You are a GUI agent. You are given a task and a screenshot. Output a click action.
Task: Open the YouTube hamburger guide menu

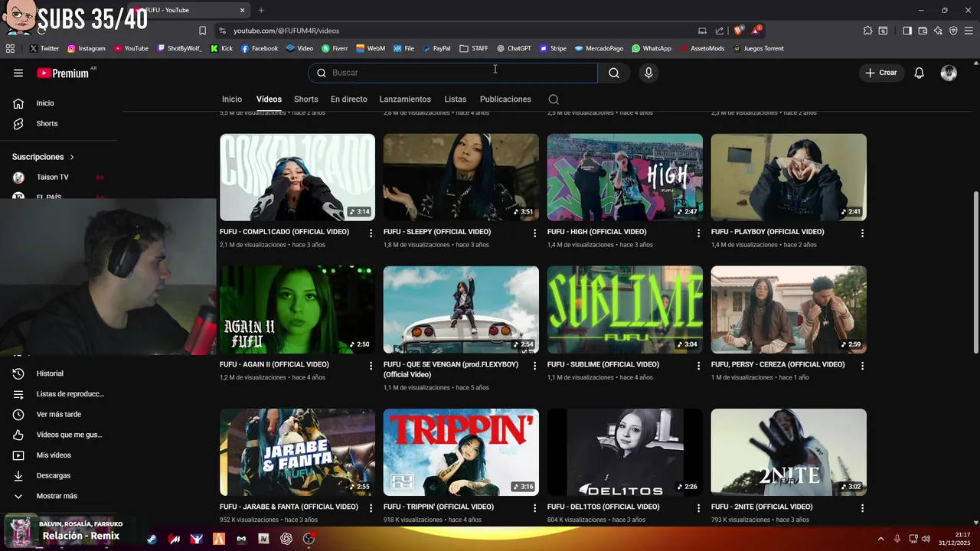point(18,73)
